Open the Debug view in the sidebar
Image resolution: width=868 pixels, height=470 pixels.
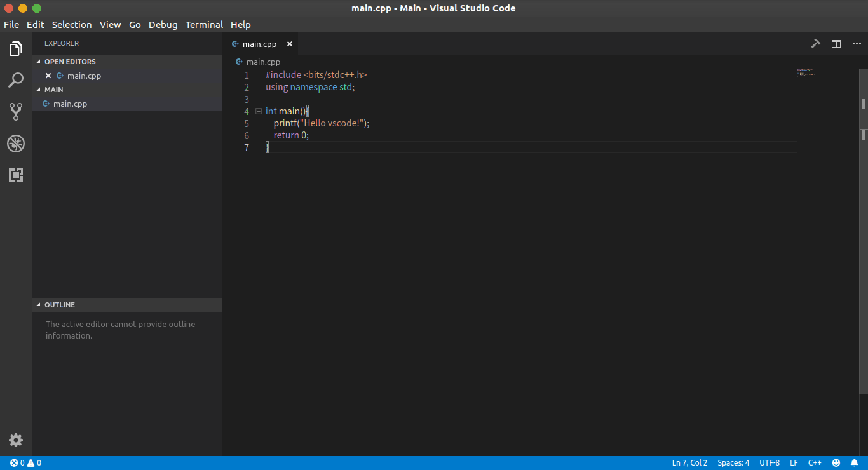click(15, 144)
